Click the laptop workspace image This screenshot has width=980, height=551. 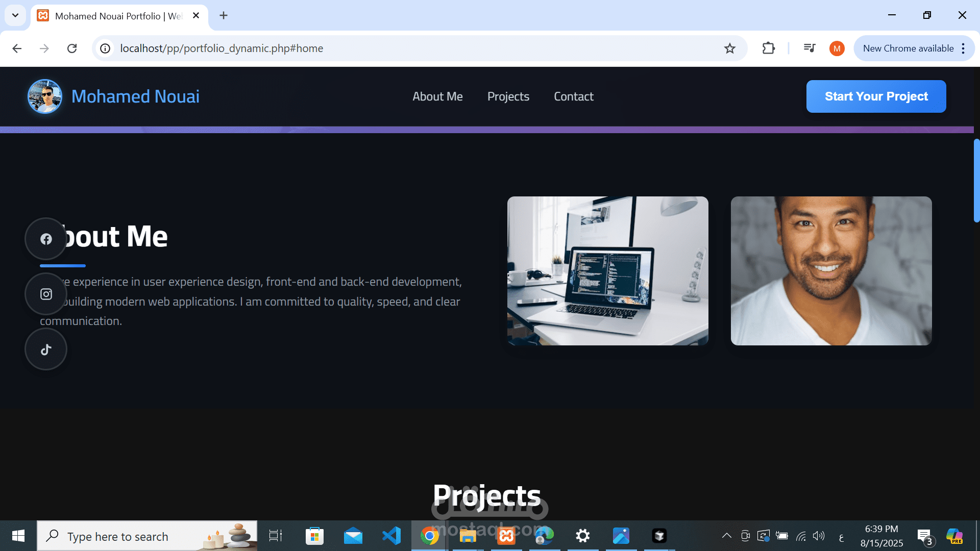pos(607,271)
